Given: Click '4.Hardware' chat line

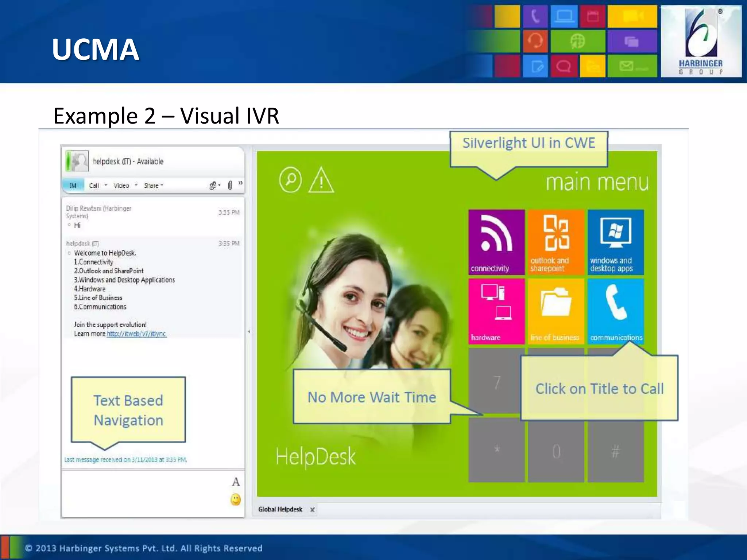Looking at the screenshot, I should coord(90,289).
